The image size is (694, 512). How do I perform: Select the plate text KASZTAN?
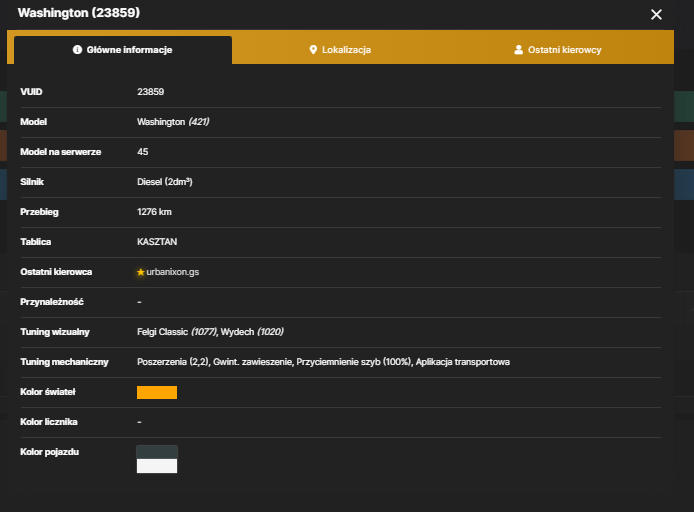point(157,242)
